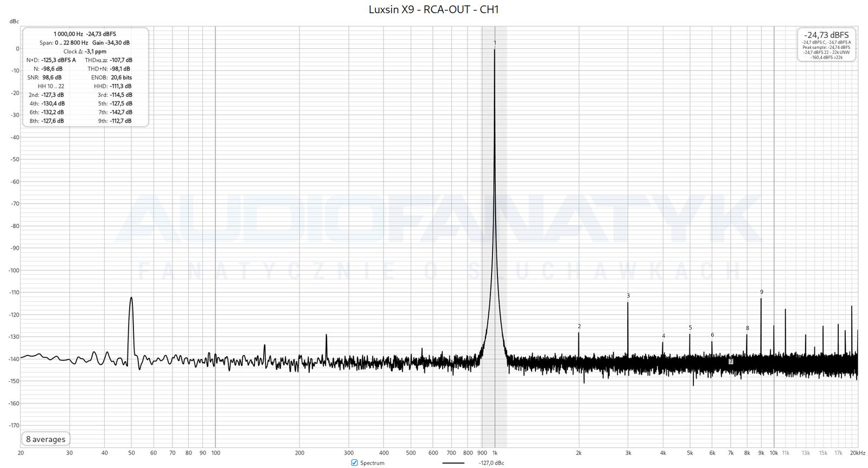Select harmonic marker 2 above 2k
Screen dimensions: 868x468
pos(579,326)
